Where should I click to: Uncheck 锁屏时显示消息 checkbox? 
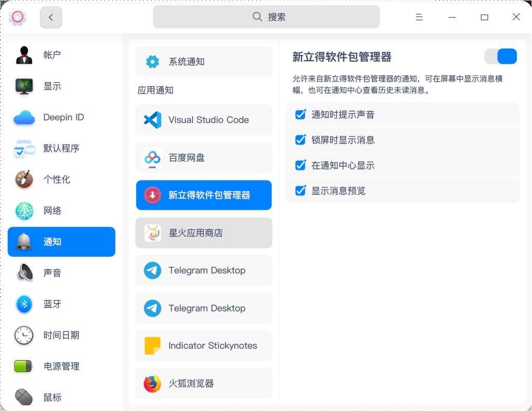[301, 140]
